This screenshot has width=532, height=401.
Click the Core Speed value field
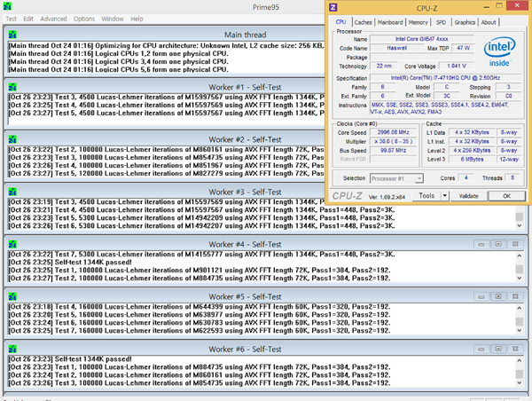pos(393,132)
